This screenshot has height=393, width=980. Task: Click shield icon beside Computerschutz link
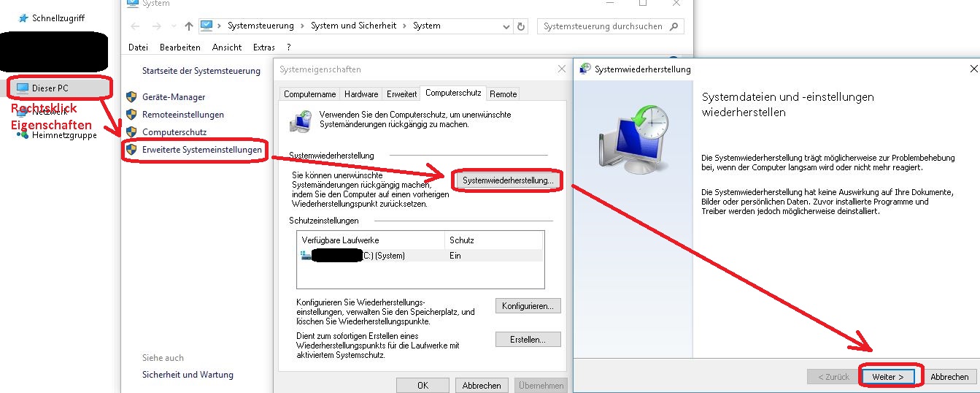(x=132, y=131)
